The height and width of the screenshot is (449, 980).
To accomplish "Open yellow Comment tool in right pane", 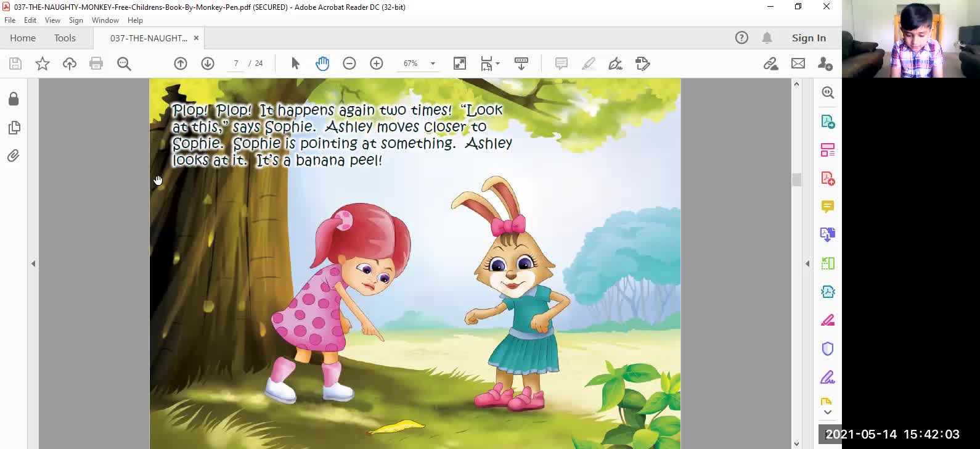I will click(828, 206).
